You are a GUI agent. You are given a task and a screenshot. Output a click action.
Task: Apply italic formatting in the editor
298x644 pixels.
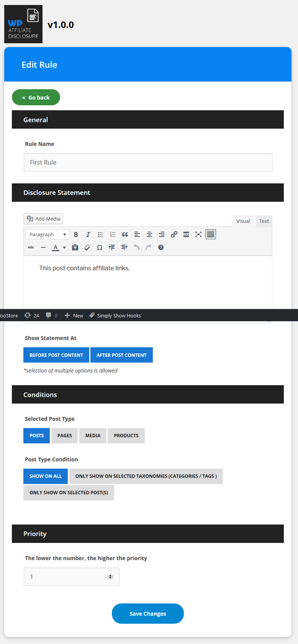88,235
